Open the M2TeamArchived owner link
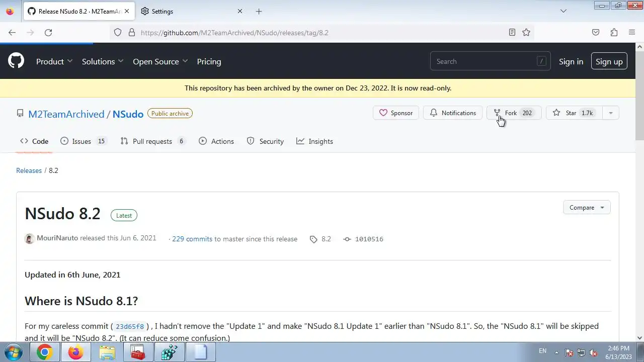 (66, 114)
